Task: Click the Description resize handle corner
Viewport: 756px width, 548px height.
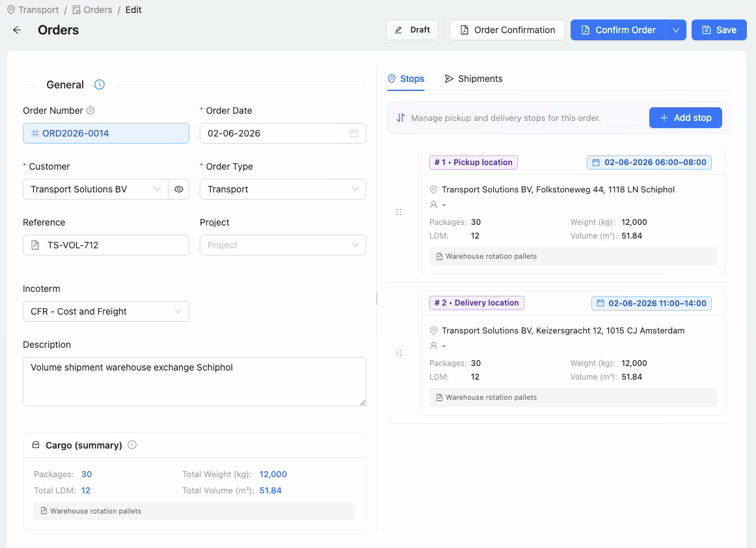Action: point(362,402)
